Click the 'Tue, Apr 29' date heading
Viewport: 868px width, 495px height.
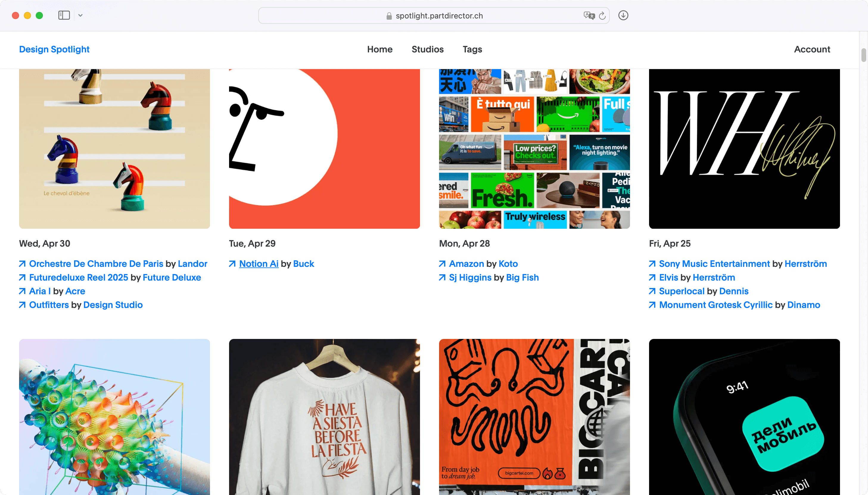click(x=252, y=243)
